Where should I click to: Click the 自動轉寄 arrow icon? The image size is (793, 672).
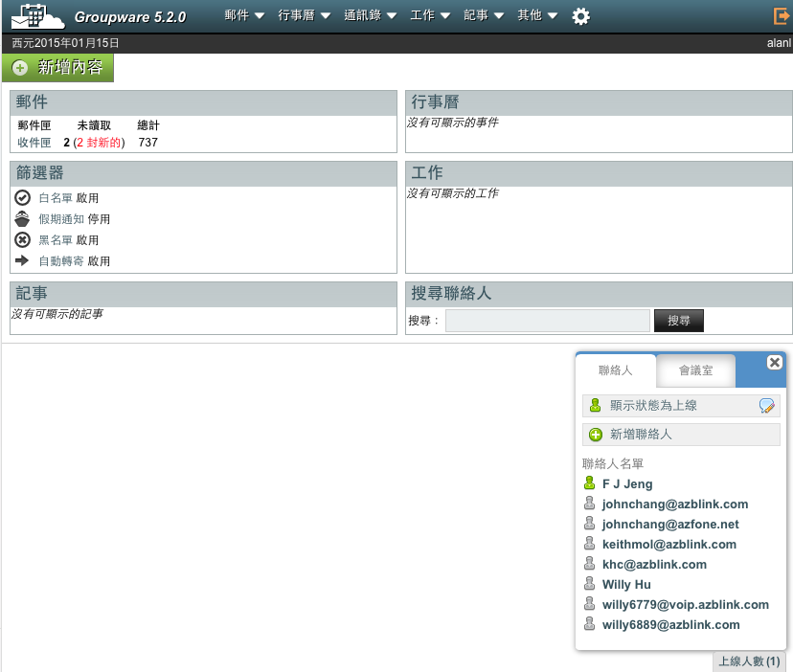click(x=21, y=260)
